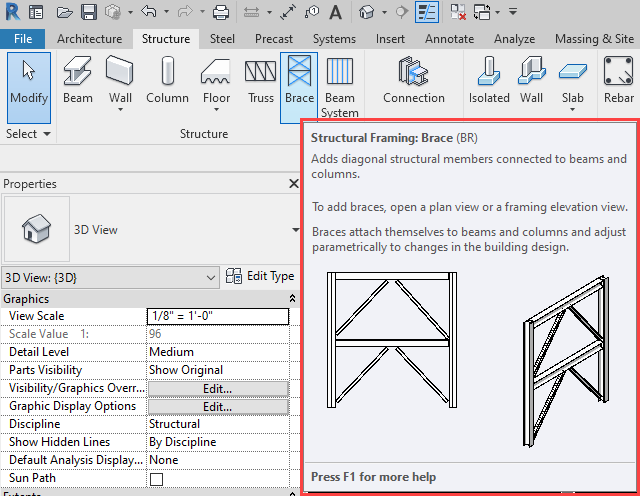
Task: Close the Properties palette
Action: coord(293,184)
